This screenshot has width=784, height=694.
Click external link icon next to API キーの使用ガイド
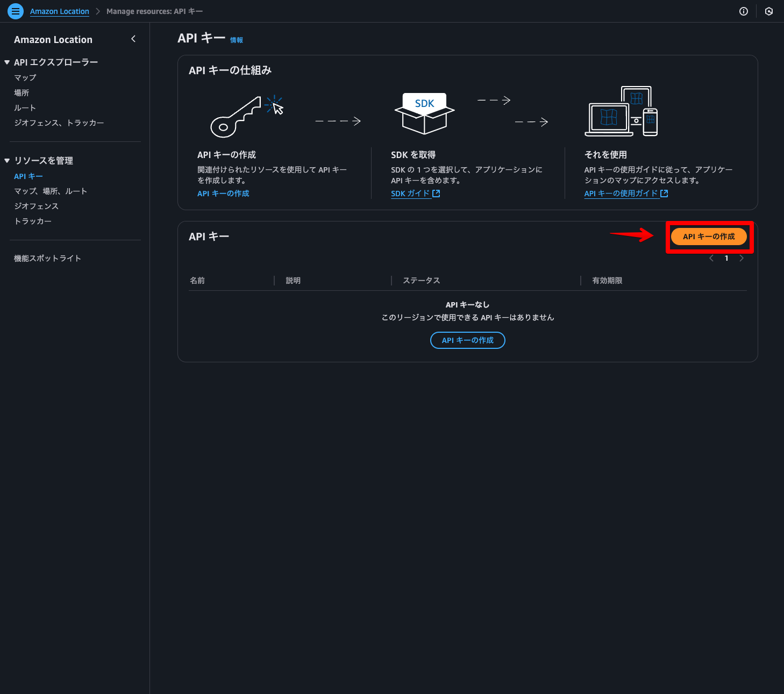tap(664, 194)
